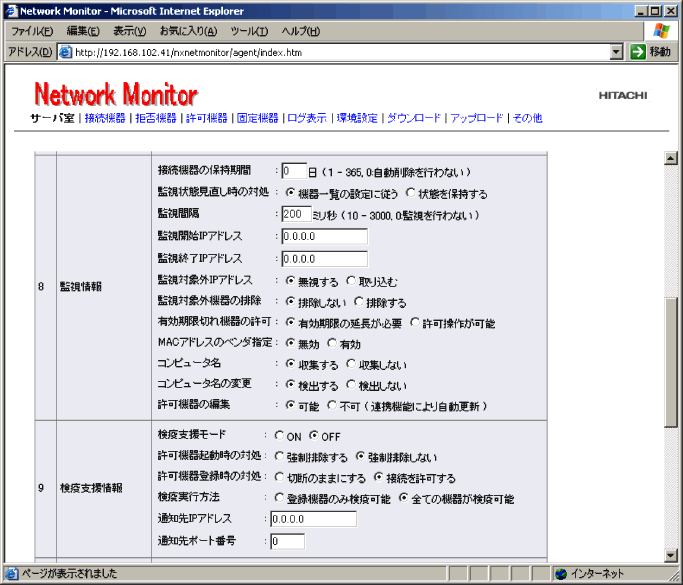
Task: Click the 接続機器の保持期間 days field
Action: coord(294,171)
